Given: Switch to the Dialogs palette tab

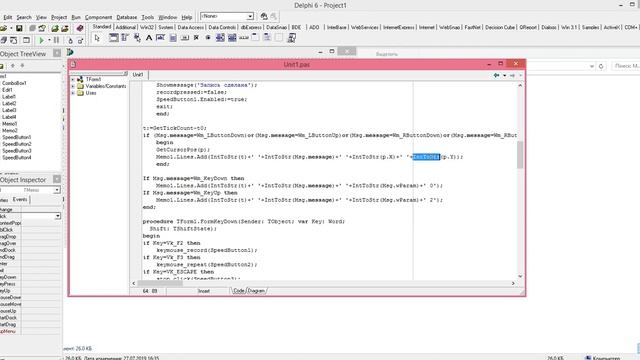Looking at the screenshot, I should pos(549,27).
